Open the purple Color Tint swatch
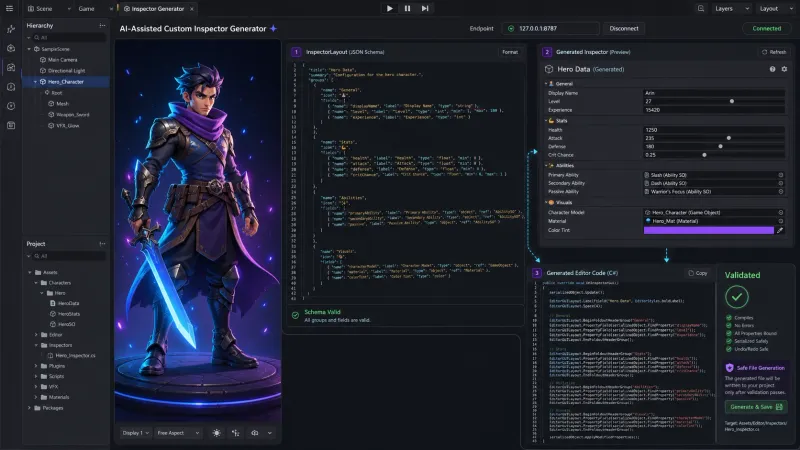This screenshot has height=450, width=800. click(709, 230)
